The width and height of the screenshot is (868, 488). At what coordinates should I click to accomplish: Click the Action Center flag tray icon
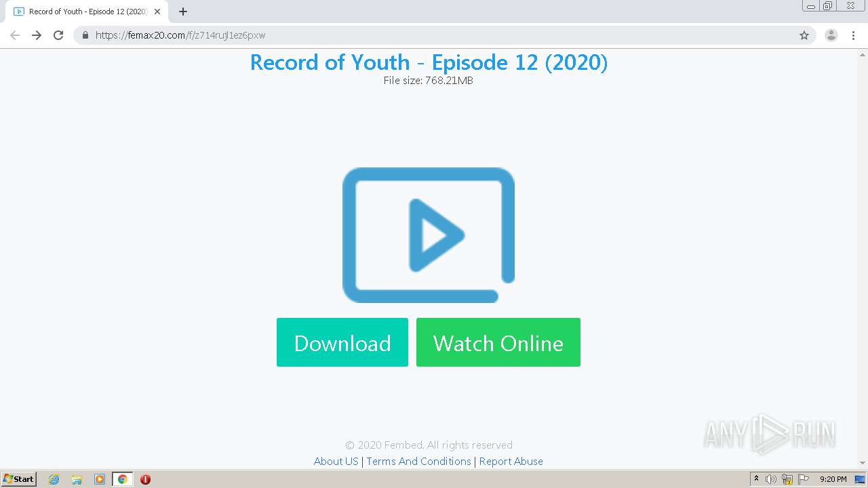(x=804, y=479)
